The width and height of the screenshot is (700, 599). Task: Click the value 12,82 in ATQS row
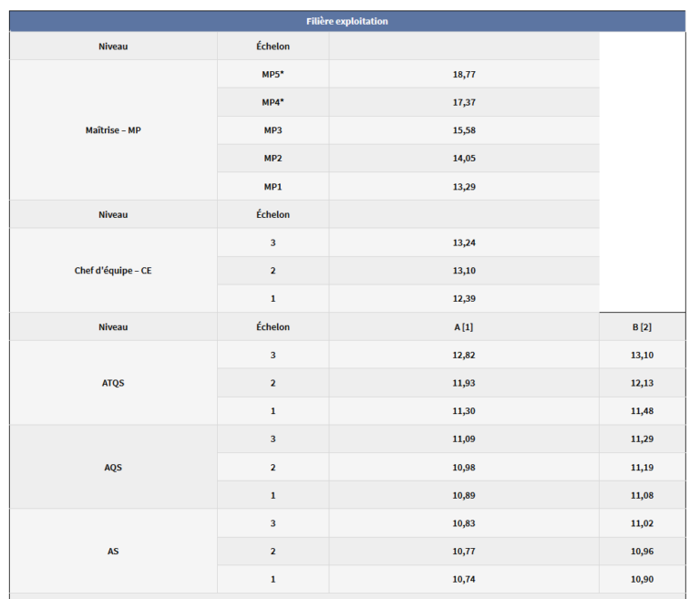coord(464,355)
